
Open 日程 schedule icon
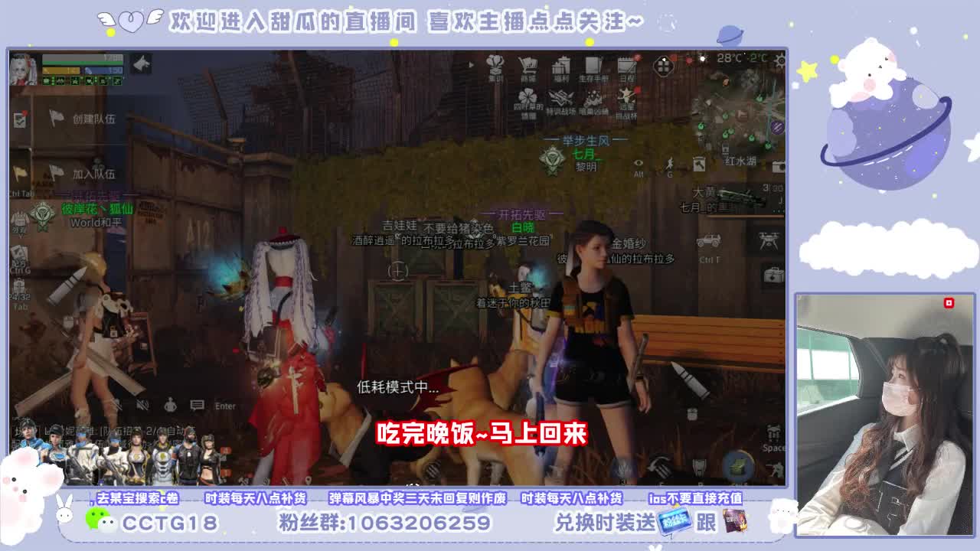(627, 67)
